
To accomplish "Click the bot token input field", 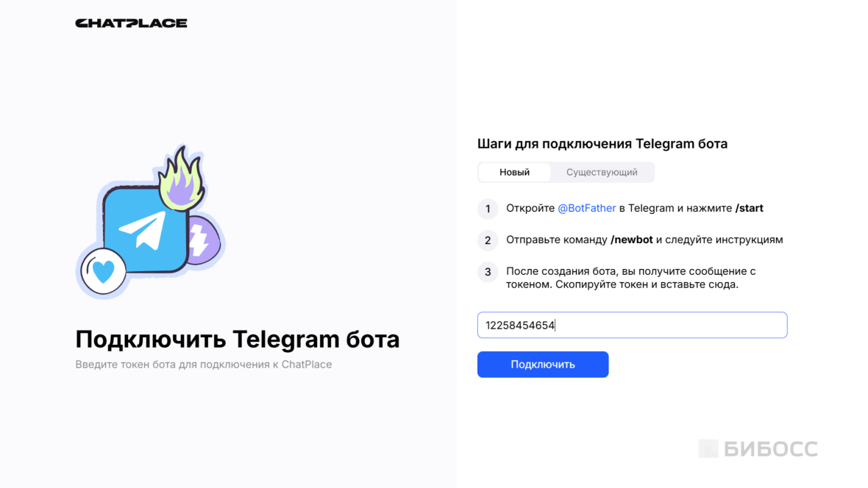I will [x=632, y=325].
